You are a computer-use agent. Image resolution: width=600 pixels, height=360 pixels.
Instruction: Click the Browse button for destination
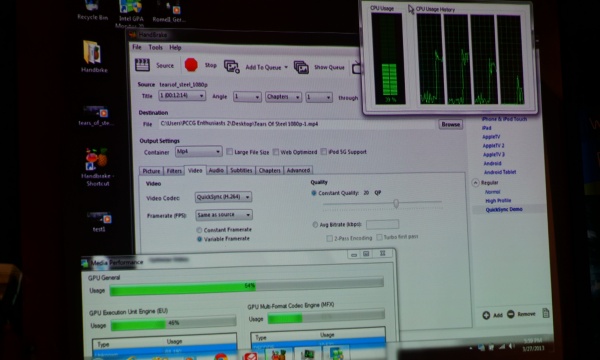tap(450, 124)
